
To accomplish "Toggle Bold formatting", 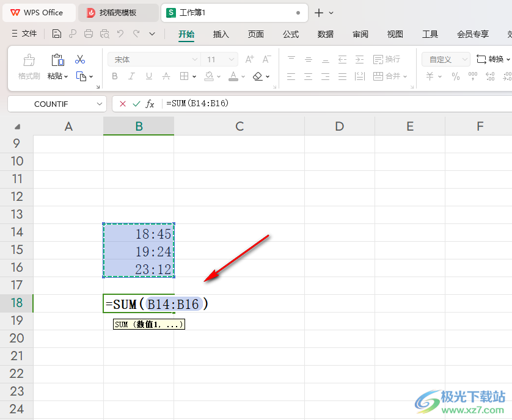I will tap(115, 76).
